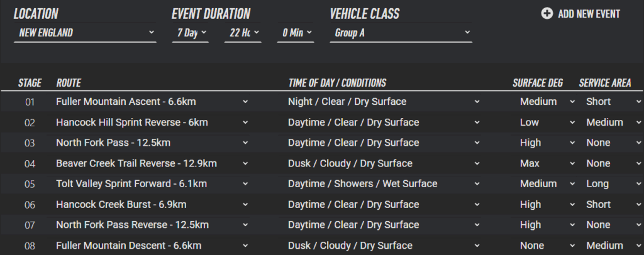Open stage 02 Low surface degradation dropdown
The width and height of the screenshot is (644, 255).
(572, 122)
